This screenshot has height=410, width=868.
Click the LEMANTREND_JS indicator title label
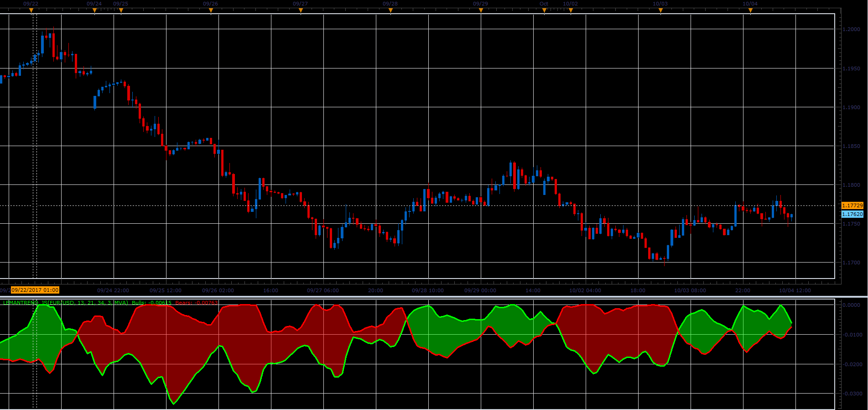coord(66,303)
